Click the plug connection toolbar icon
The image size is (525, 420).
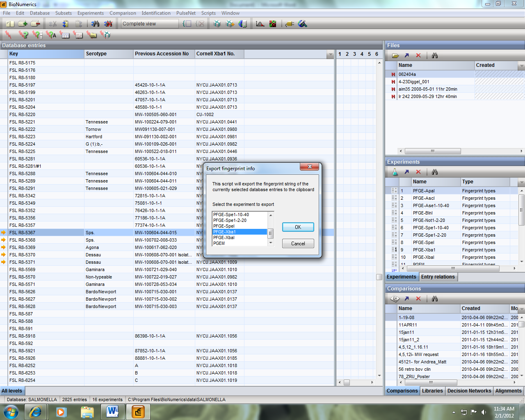[290, 24]
